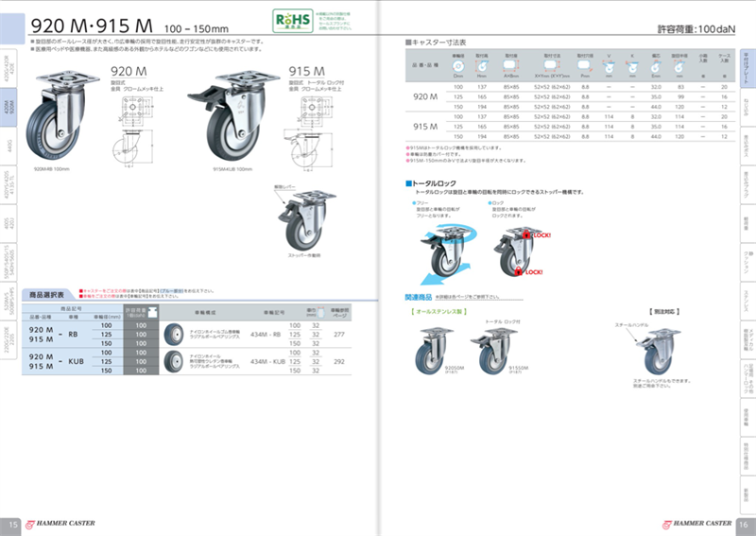Click page number 16
This screenshot has height=536, width=756.
pyautogui.click(x=744, y=525)
